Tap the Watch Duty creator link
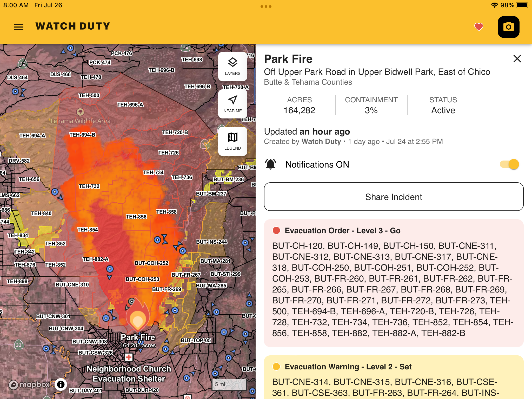The width and height of the screenshot is (532, 399). pyautogui.click(x=321, y=142)
